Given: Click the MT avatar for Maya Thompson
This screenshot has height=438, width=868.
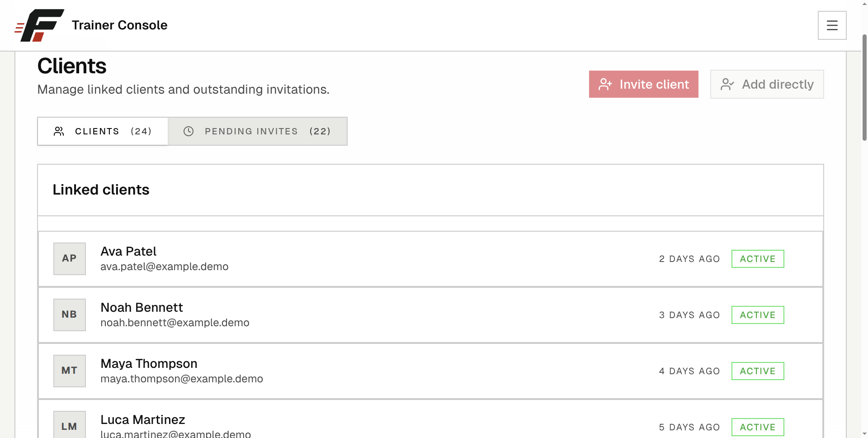Looking at the screenshot, I should [x=70, y=371].
